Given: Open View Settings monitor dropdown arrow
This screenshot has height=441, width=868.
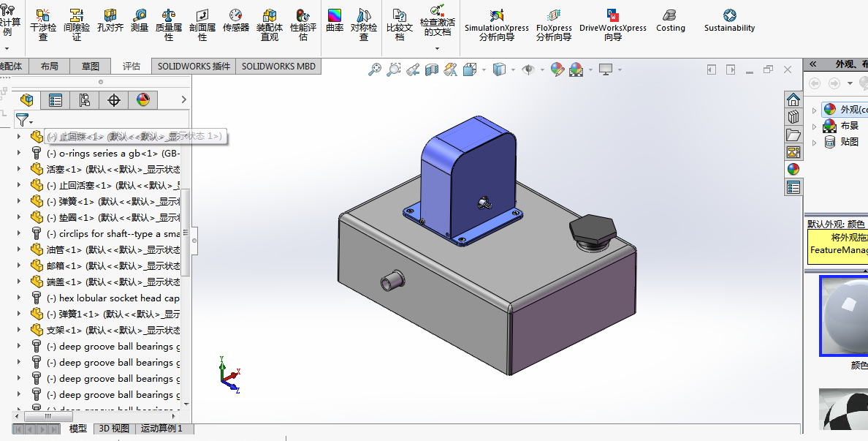Looking at the screenshot, I should (620, 69).
